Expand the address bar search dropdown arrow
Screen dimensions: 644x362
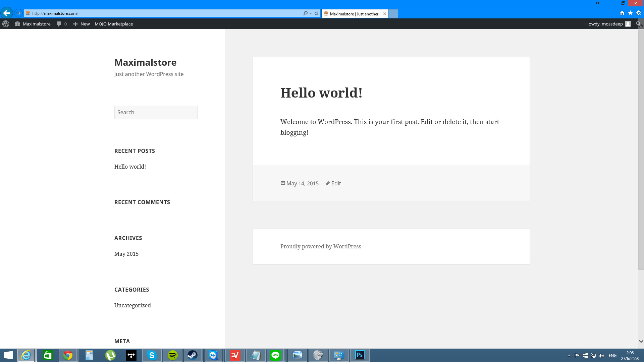click(x=311, y=13)
